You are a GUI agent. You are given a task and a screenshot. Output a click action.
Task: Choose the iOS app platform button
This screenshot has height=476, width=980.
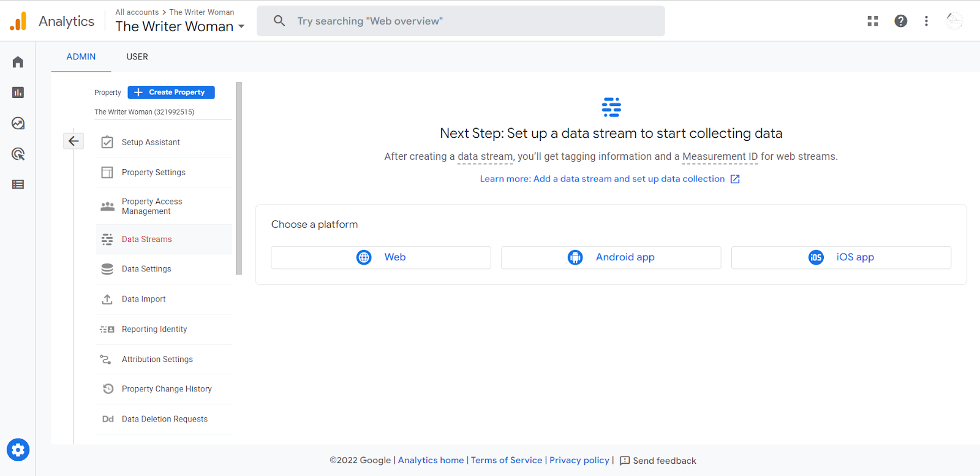(841, 257)
